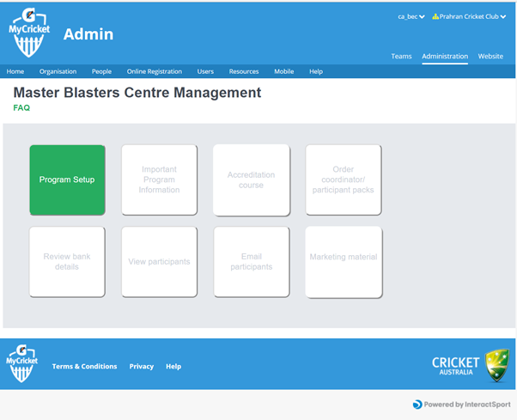Open the People menu
Viewport: 517px width, 420px height.
pos(101,71)
